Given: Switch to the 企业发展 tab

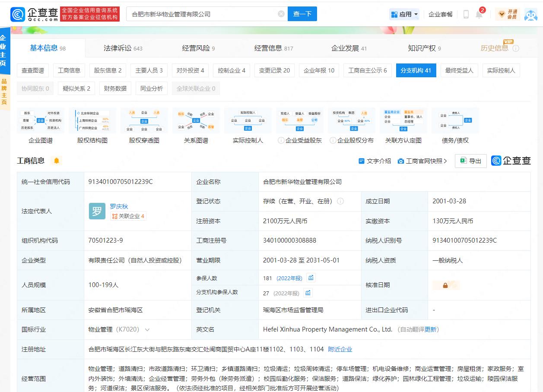Looking at the screenshot, I should point(349,48).
